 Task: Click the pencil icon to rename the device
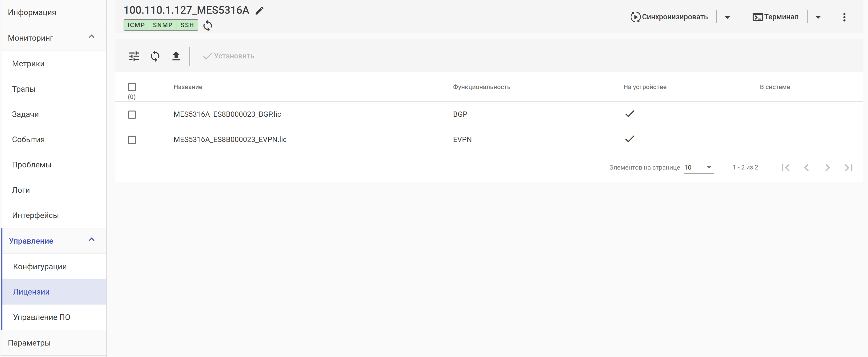pos(259,11)
